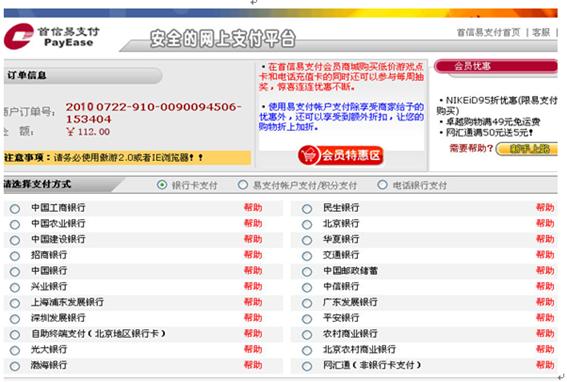The height and width of the screenshot is (382, 567).
Task: Open 帮助 link for 渤海银行
Action: [x=253, y=365]
